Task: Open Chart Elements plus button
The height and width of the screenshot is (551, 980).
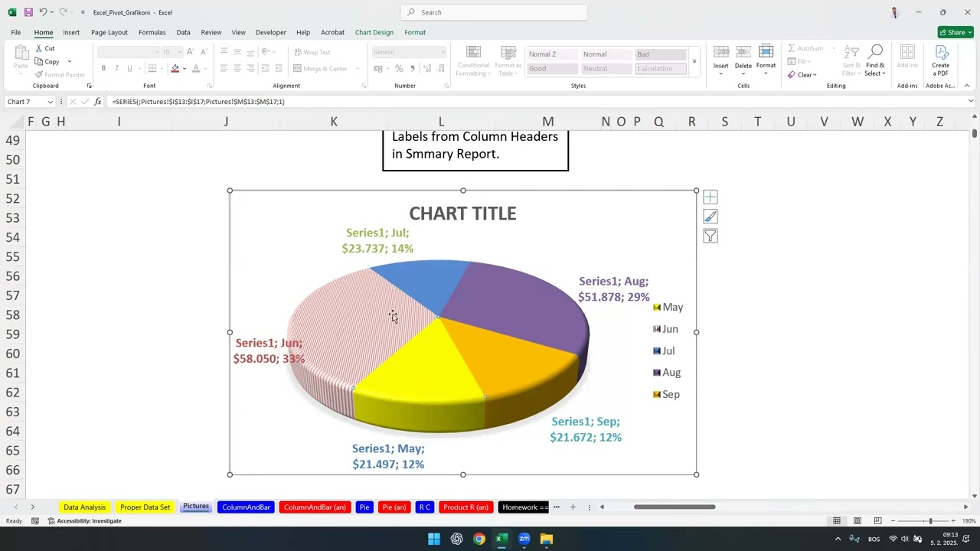Action: click(710, 197)
